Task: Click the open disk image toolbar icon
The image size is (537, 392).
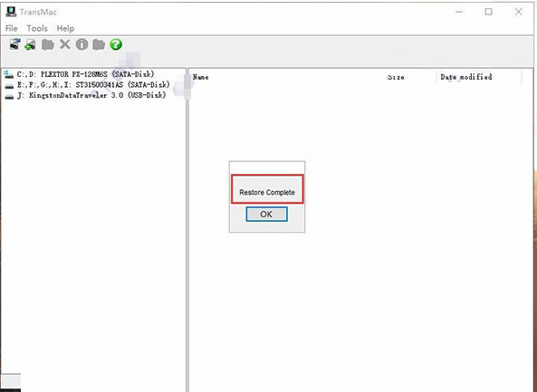Action: 14,44
